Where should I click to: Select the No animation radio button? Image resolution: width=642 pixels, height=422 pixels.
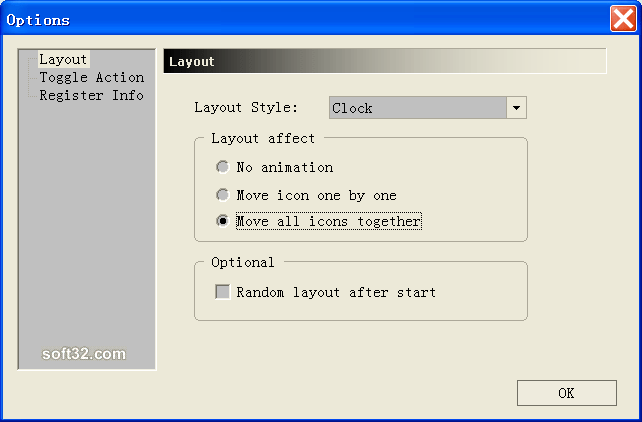[x=222, y=167]
